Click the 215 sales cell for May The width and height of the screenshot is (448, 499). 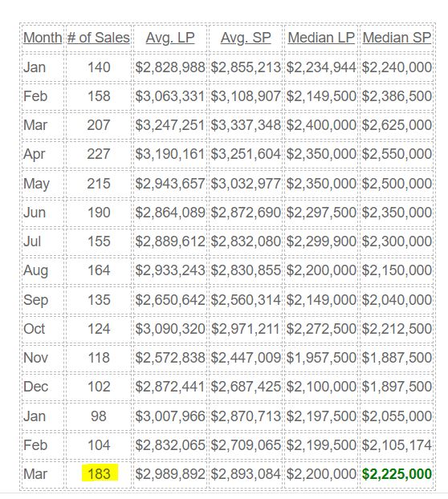(x=99, y=184)
